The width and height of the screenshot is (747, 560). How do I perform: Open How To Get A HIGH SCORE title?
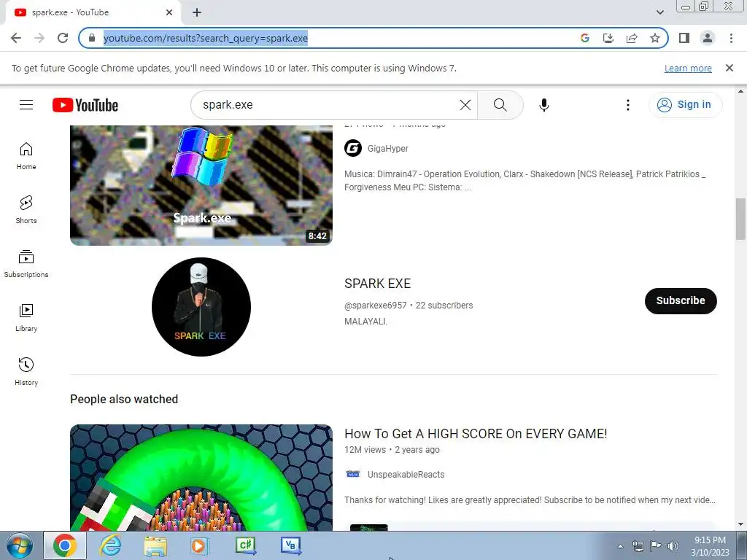[x=476, y=434]
